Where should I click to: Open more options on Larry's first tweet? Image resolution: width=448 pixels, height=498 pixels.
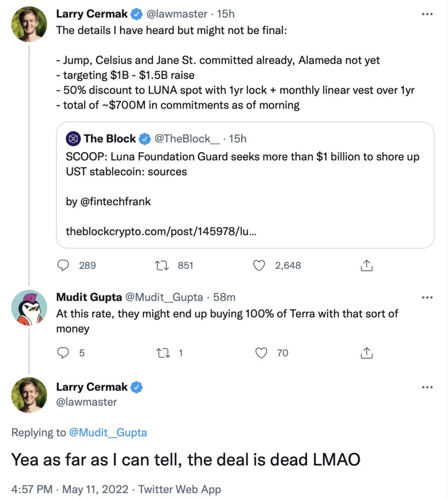click(427, 15)
